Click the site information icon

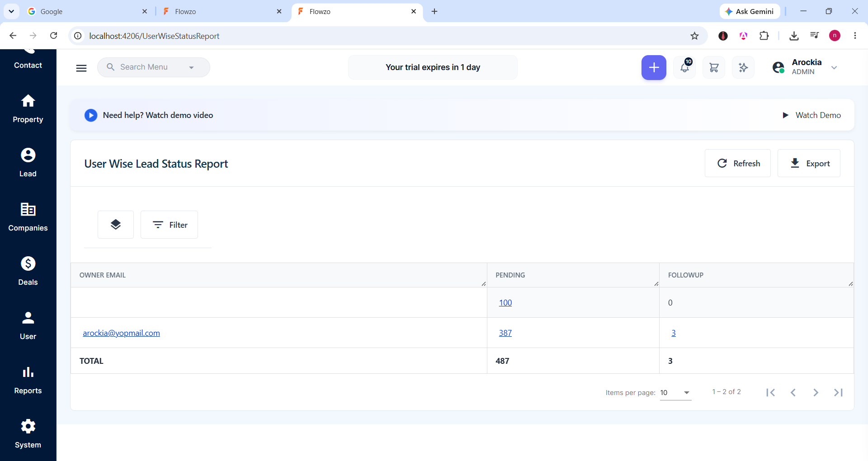[x=78, y=36]
